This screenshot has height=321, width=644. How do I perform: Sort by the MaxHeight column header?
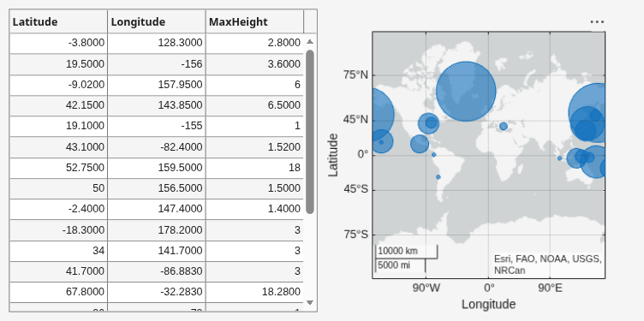coord(254,21)
